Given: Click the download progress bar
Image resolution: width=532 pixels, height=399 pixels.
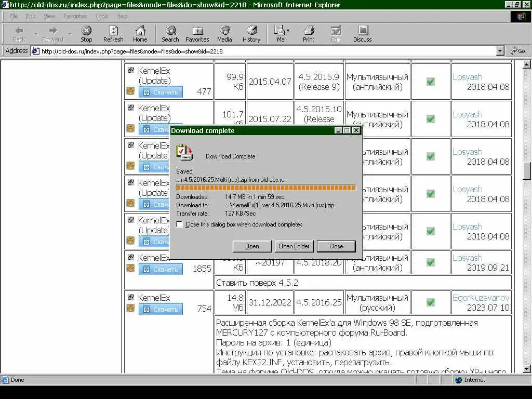Looking at the screenshot, I should coord(265,188).
